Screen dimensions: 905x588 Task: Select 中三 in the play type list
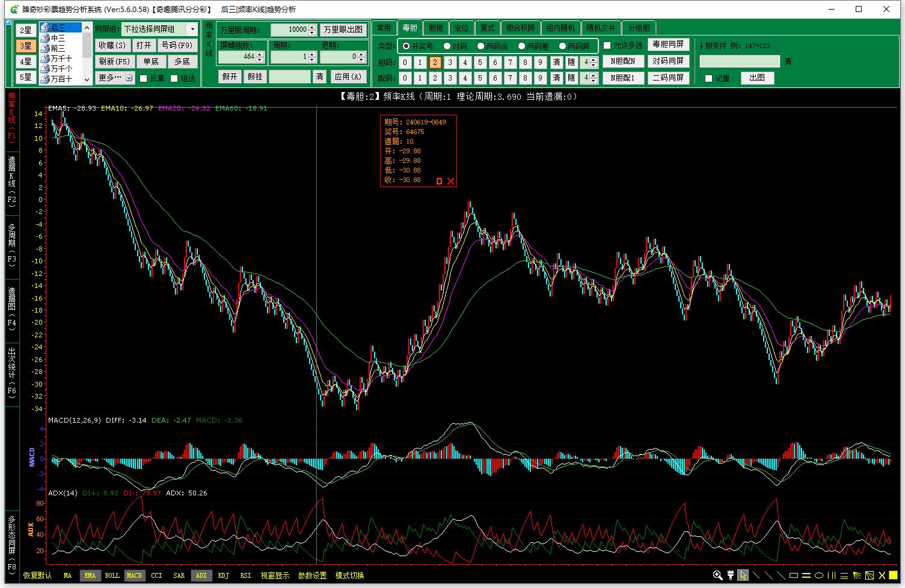click(x=58, y=38)
